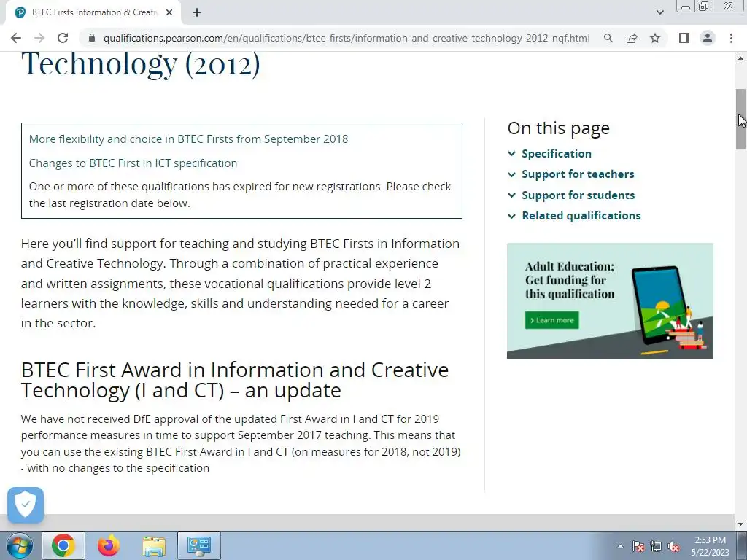Bookmark this page with the star
The width and height of the screenshot is (747, 560).
coord(655,38)
